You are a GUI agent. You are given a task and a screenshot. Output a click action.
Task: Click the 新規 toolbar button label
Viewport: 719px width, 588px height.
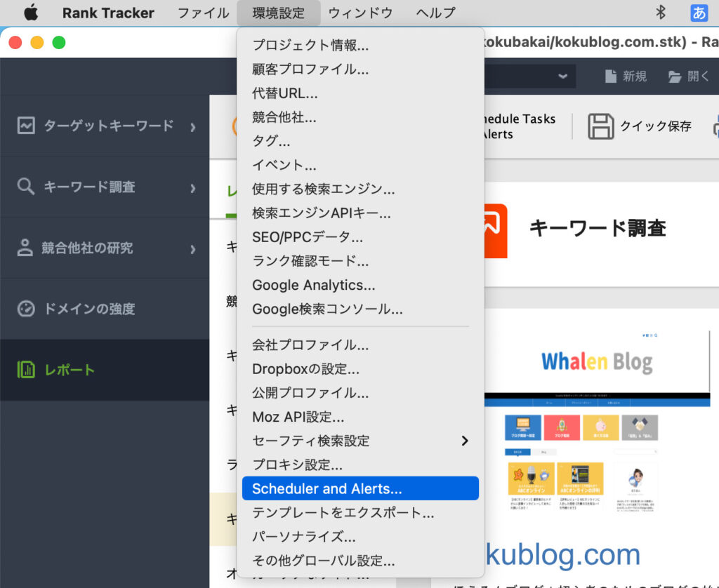(x=635, y=76)
